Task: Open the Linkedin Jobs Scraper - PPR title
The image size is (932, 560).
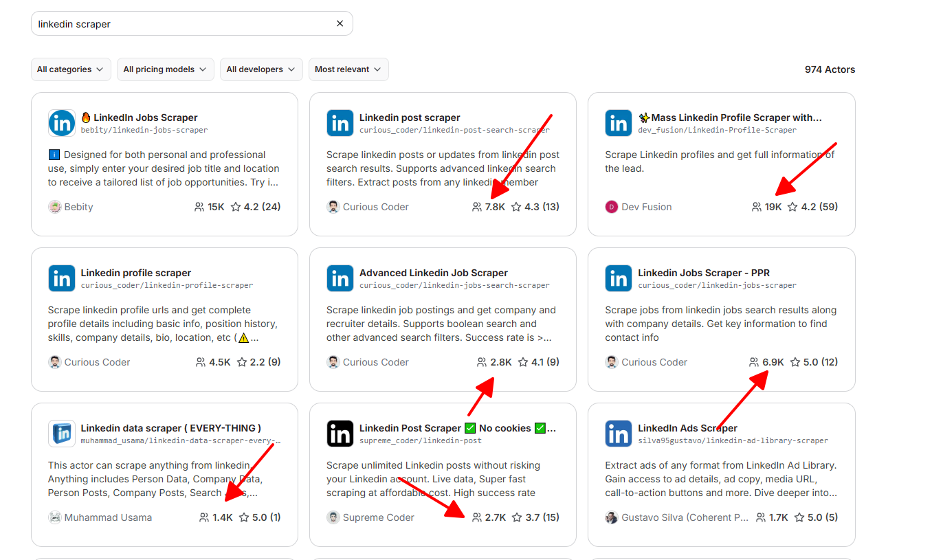Action: (x=704, y=273)
